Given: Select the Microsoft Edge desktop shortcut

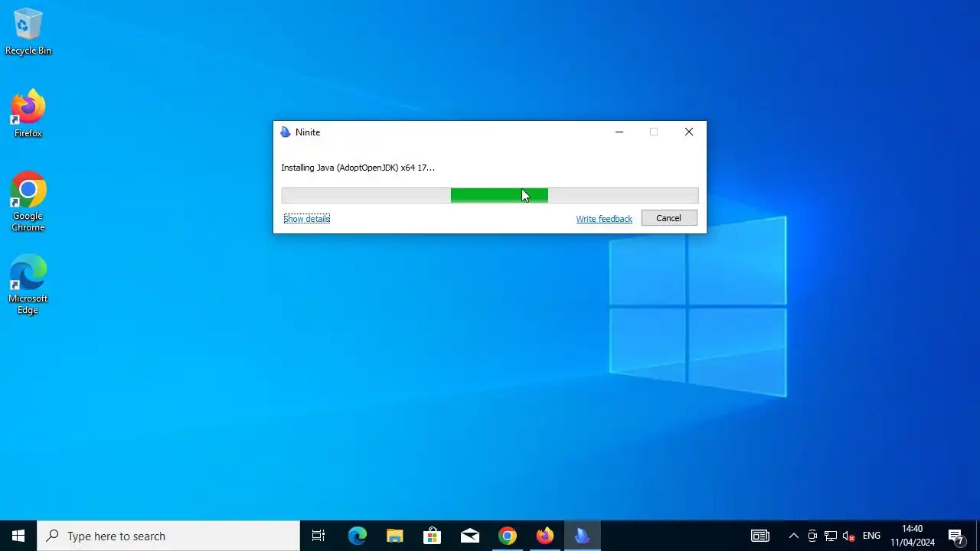Looking at the screenshot, I should [x=28, y=284].
